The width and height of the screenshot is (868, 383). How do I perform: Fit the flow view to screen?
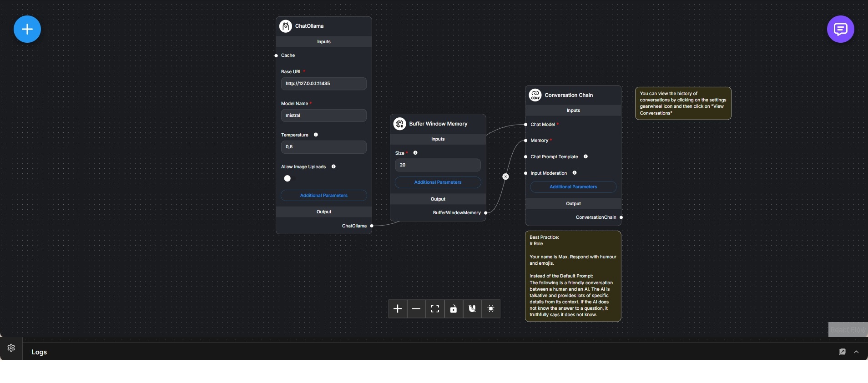[x=435, y=309]
